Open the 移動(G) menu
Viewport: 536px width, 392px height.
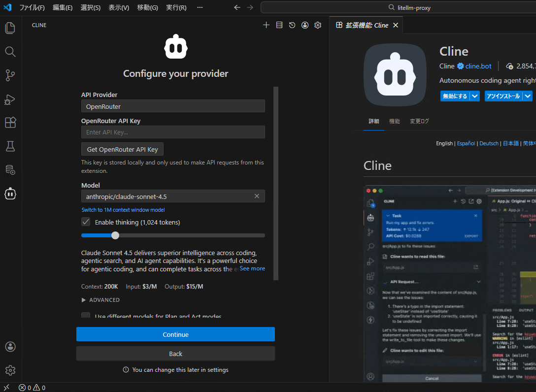click(148, 7)
